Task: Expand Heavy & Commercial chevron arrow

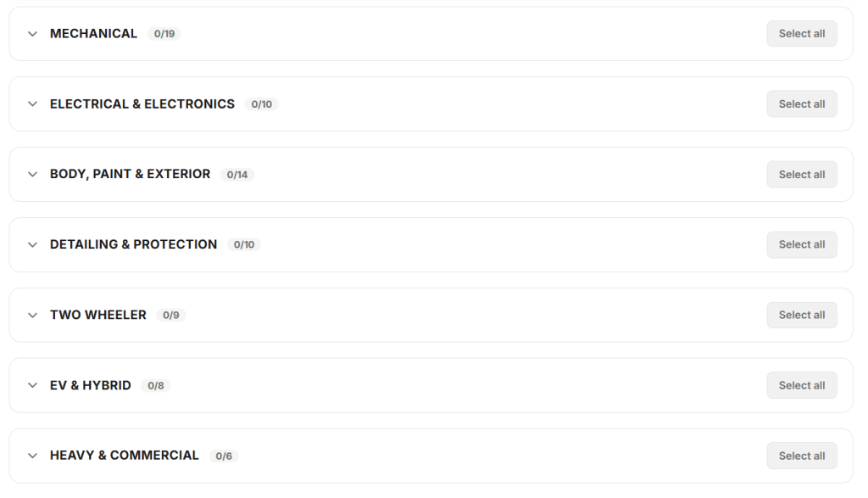Action: pos(32,456)
